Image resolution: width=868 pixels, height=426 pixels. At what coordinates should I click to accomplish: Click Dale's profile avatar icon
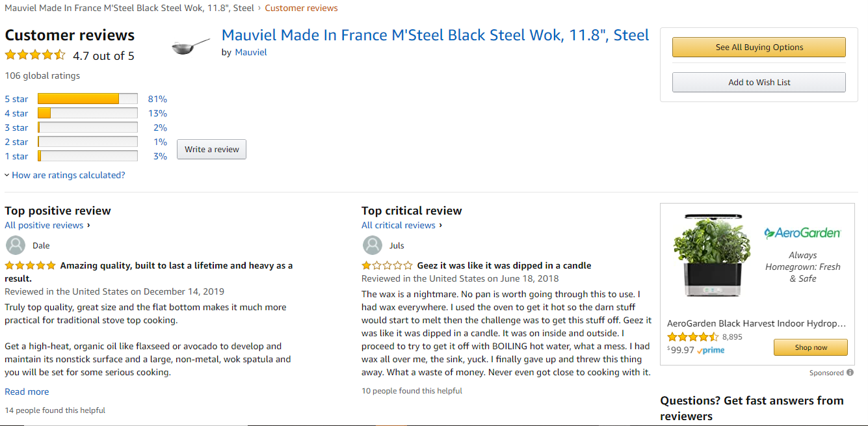coord(15,245)
